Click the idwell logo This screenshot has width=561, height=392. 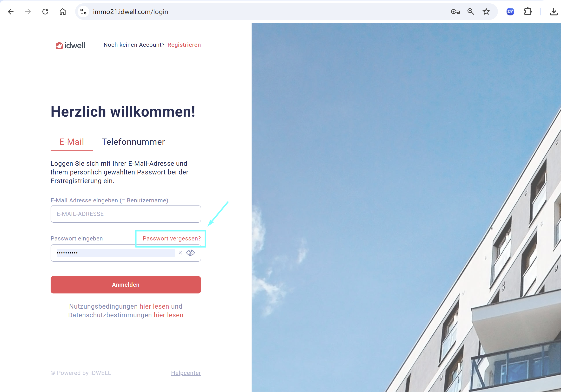click(70, 45)
